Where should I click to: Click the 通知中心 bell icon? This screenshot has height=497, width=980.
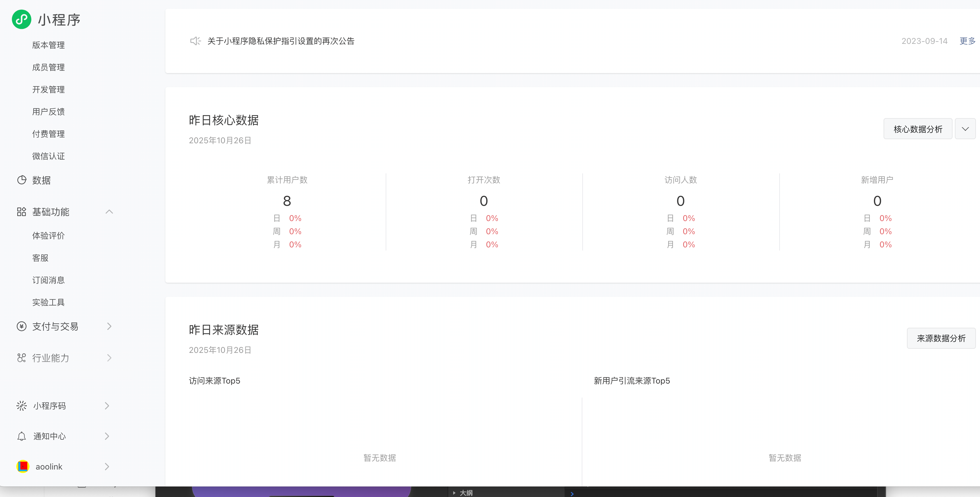point(22,436)
